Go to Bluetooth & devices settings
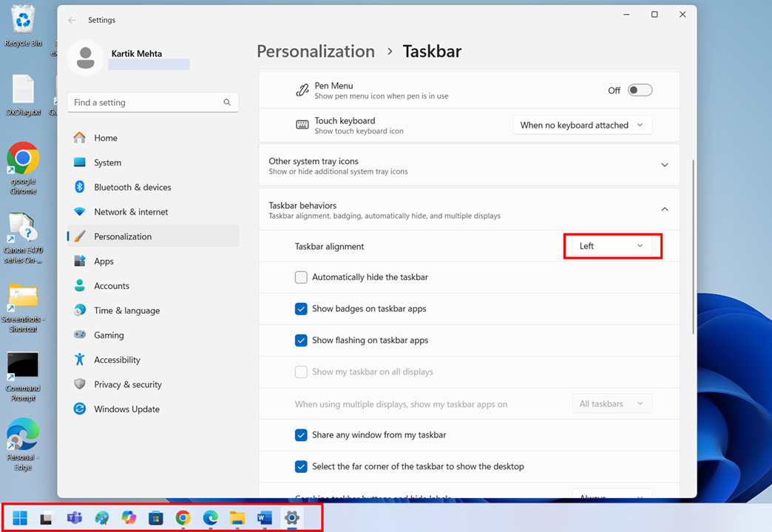The width and height of the screenshot is (772, 532). tap(152, 187)
